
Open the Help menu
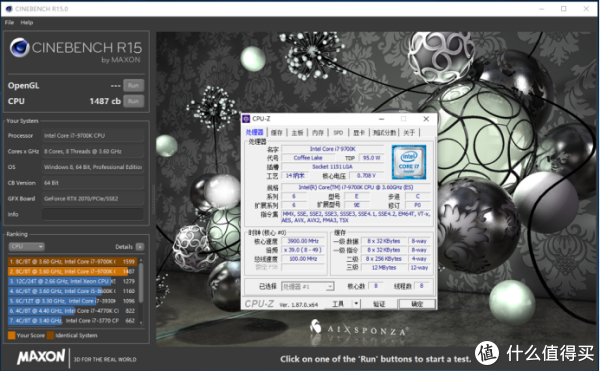[27, 23]
